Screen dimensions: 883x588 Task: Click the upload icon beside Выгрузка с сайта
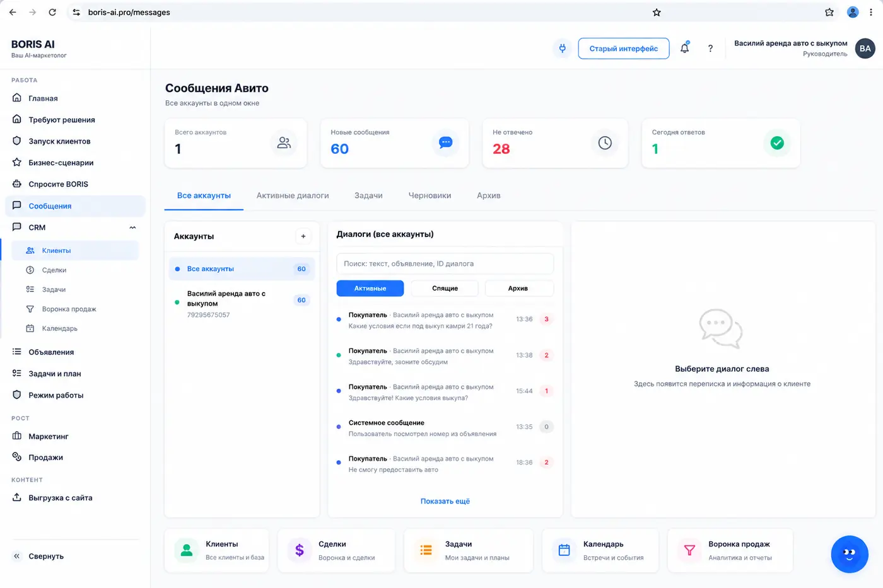(x=17, y=497)
